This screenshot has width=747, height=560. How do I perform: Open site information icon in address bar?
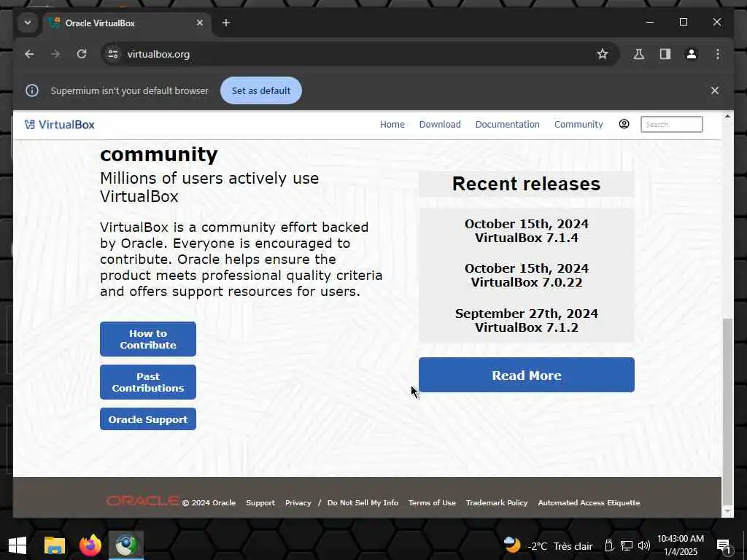pyautogui.click(x=113, y=54)
